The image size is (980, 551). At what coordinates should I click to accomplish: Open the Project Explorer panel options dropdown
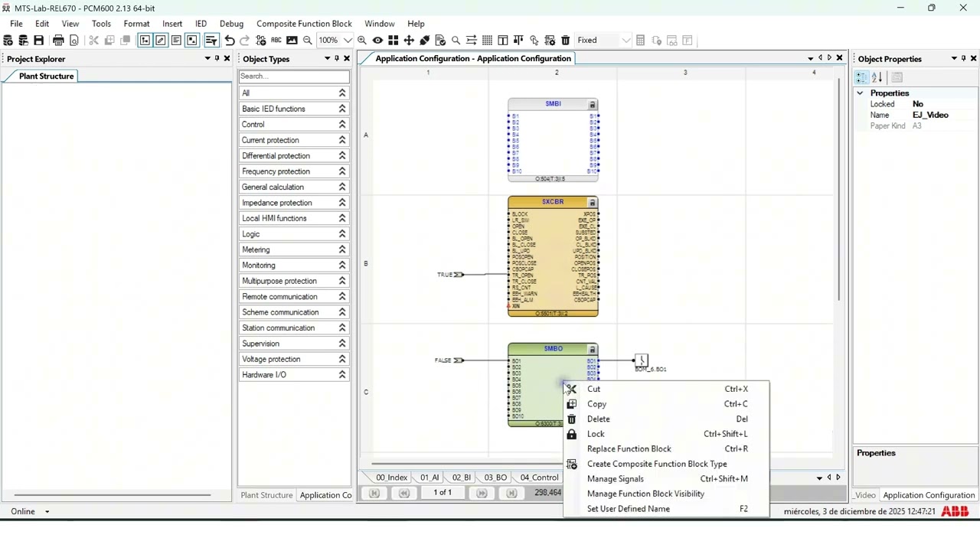(x=207, y=59)
